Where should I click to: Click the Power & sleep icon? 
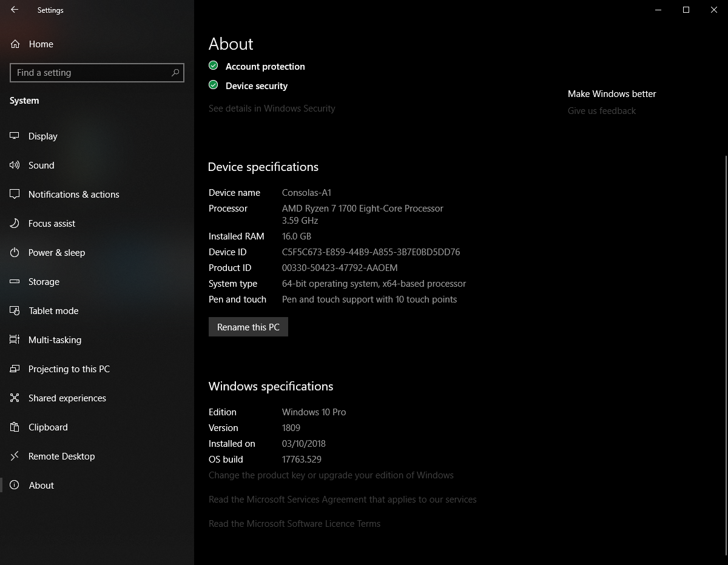pos(15,253)
